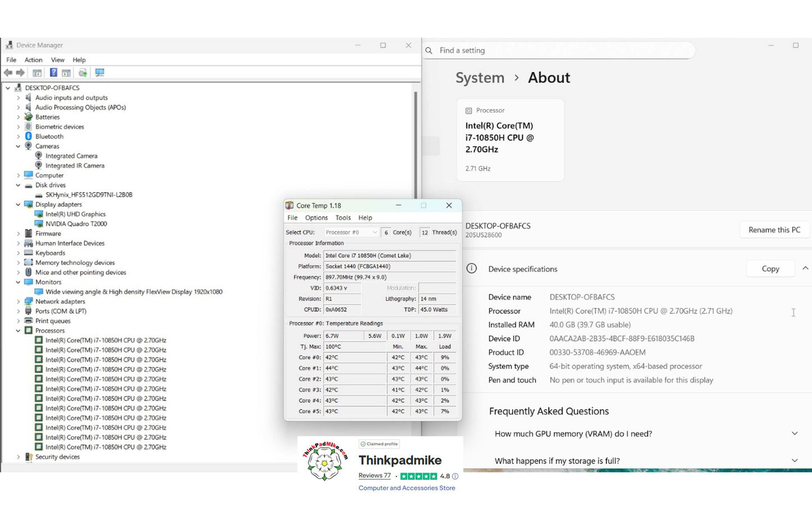Click the Find a setting search field
This screenshot has width=812, height=510.
562,51
